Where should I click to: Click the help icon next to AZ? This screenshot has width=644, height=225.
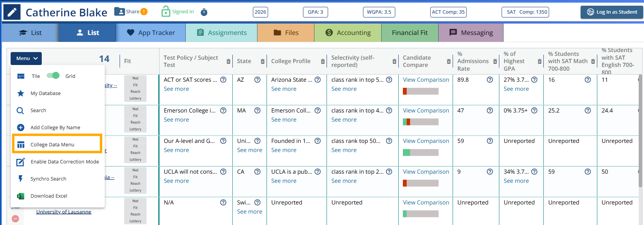tap(257, 80)
